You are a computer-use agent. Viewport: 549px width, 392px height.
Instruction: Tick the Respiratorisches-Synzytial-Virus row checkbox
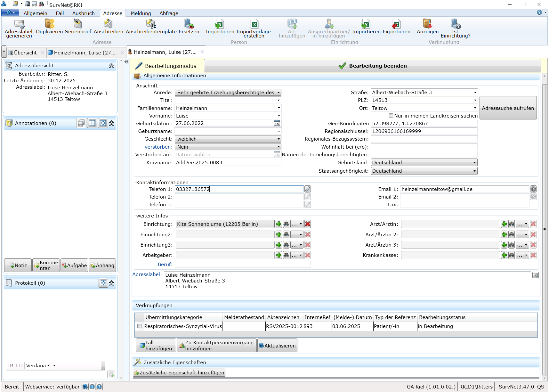click(x=139, y=326)
